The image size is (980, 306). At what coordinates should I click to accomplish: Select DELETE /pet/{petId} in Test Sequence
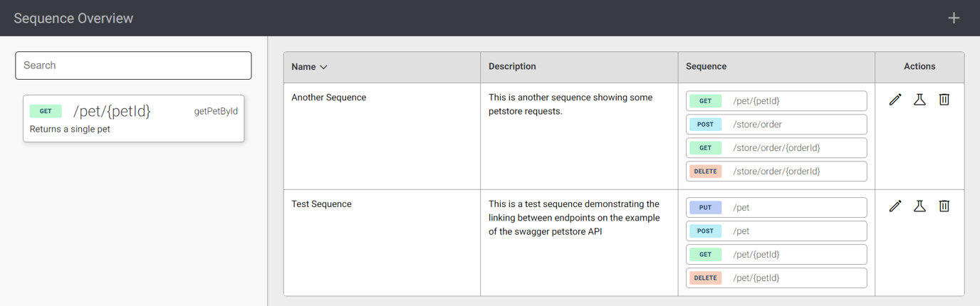tap(776, 278)
